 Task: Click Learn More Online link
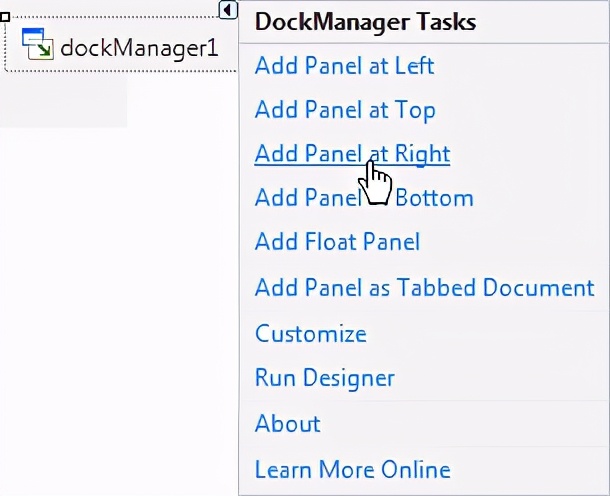[x=352, y=470]
